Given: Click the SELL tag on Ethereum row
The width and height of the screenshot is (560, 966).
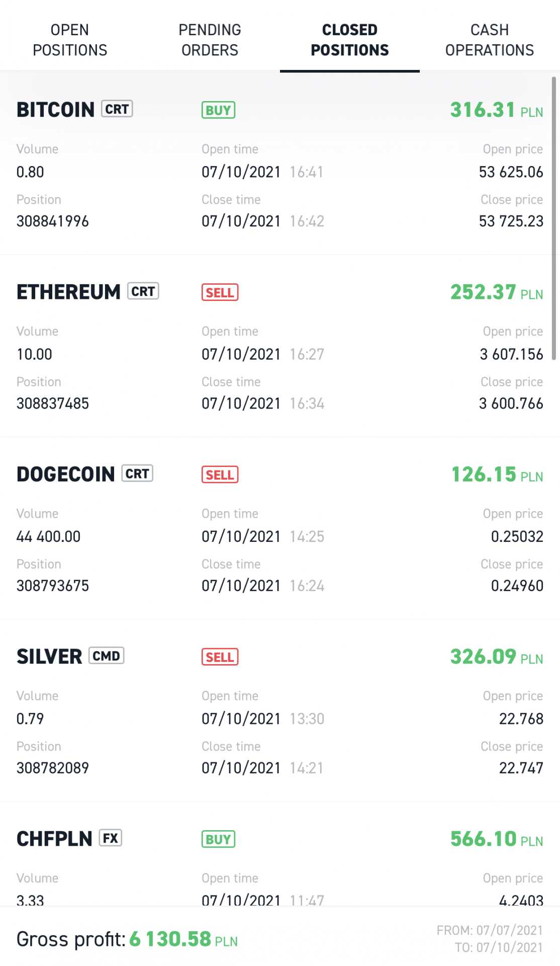Looking at the screenshot, I should tap(220, 292).
